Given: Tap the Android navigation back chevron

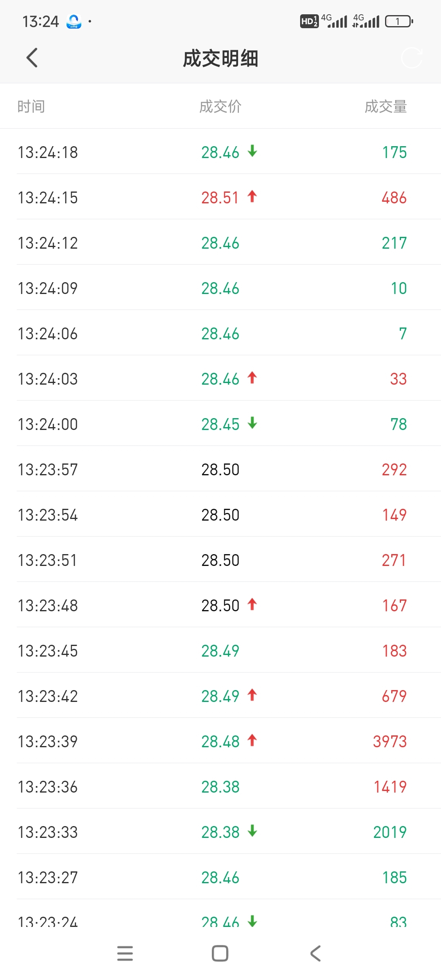Looking at the screenshot, I should point(316,953).
